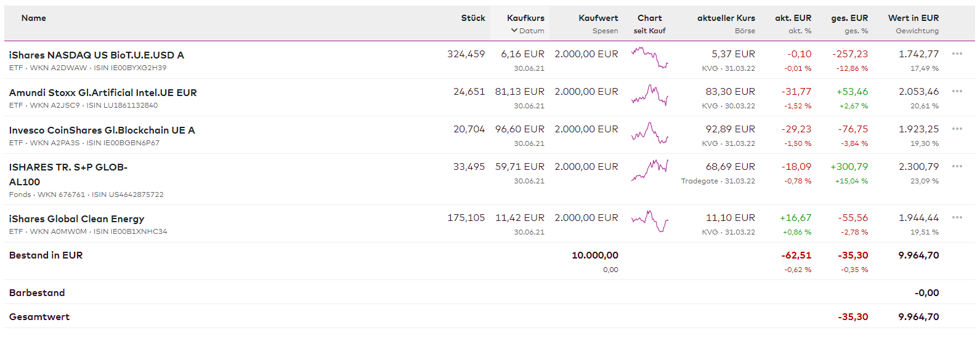The height and width of the screenshot is (341, 980).
Task: Sort by Kaufkurs column header
Action: [x=525, y=18]
